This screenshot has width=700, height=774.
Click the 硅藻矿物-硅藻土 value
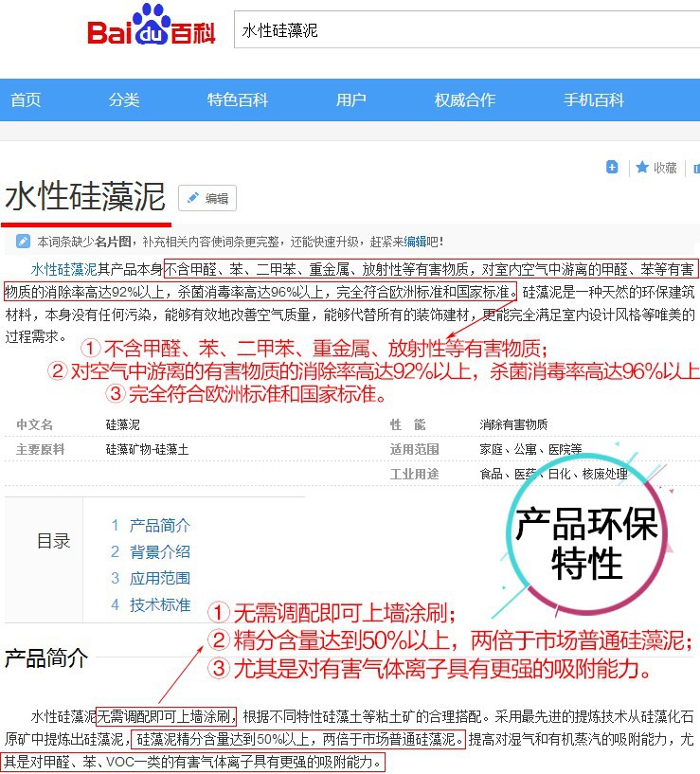click(x=147, y=449)
